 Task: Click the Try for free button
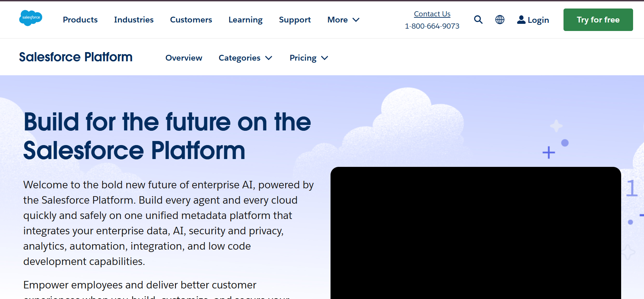[x=598, y=20]
